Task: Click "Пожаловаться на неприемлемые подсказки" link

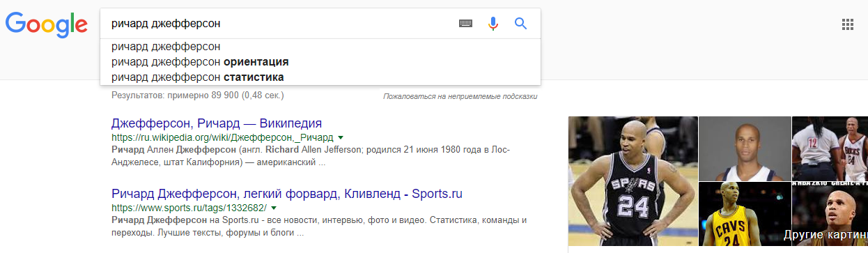Action: pos(460,96)
